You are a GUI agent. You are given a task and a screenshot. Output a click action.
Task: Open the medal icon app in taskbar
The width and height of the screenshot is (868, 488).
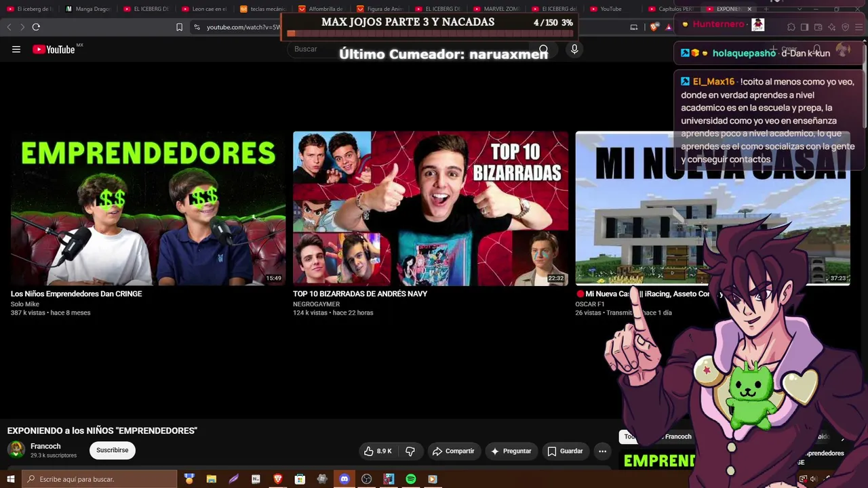point(189,479)
